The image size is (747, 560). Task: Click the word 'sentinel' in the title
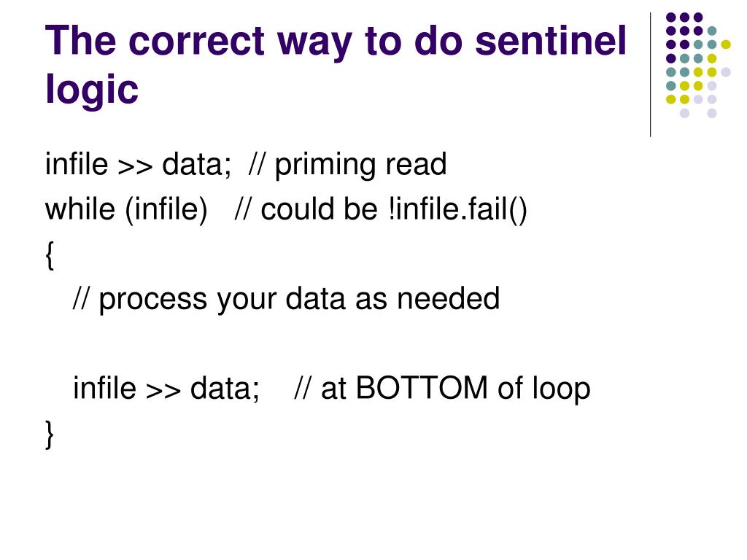point(550,41)
